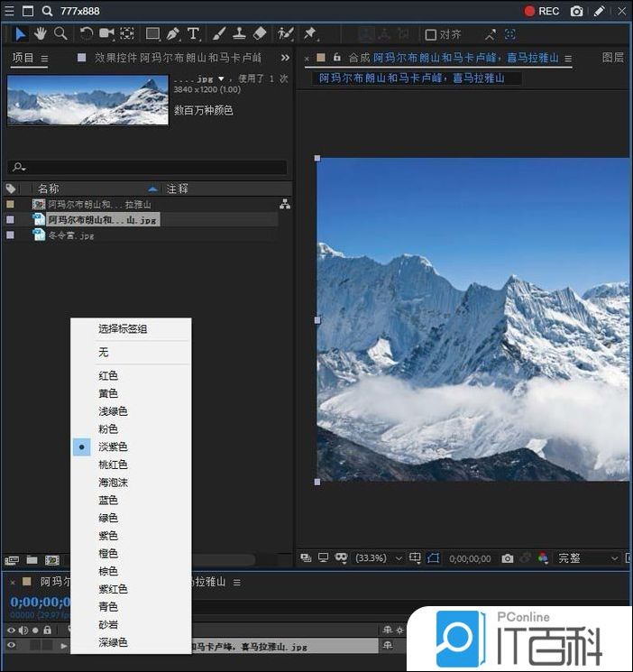Select the Type text tool

pos(194,34)
